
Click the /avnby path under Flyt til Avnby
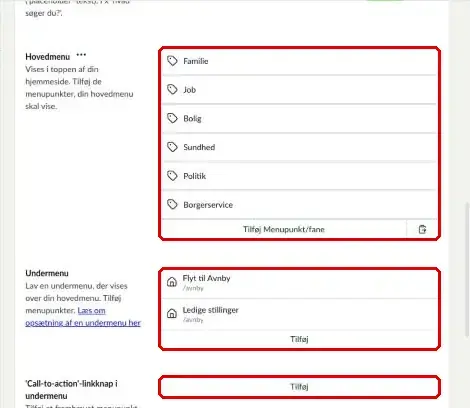(193, 288)
